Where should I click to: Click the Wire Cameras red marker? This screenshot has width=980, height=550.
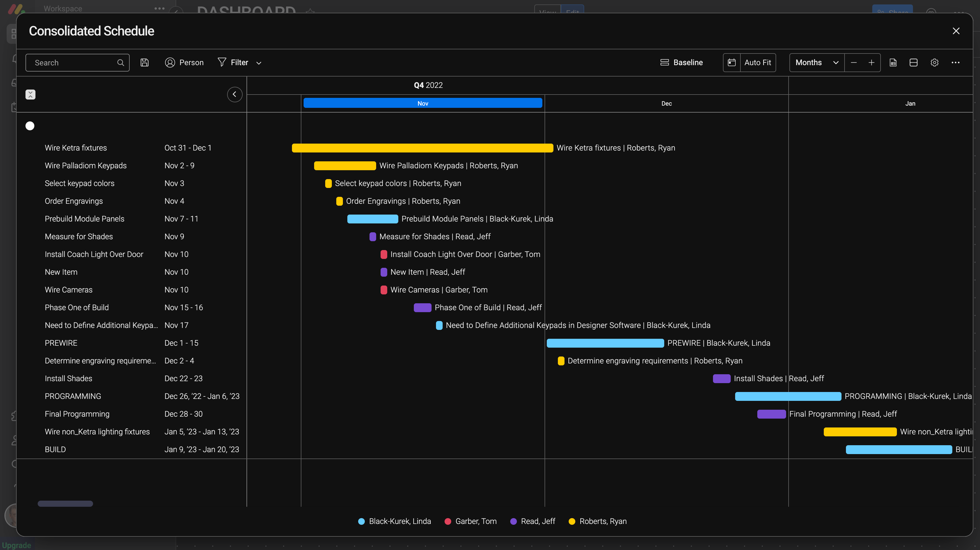click(384, 290)
